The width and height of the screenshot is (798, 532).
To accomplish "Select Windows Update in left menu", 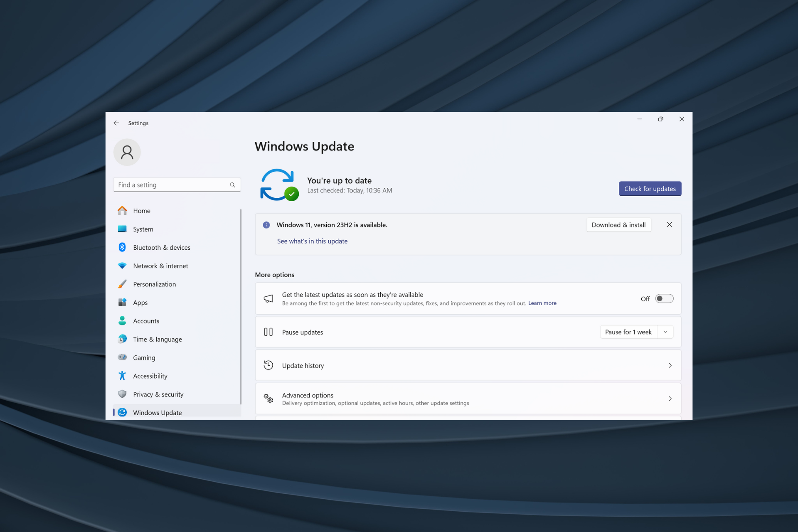I will [x=157, y=412].
